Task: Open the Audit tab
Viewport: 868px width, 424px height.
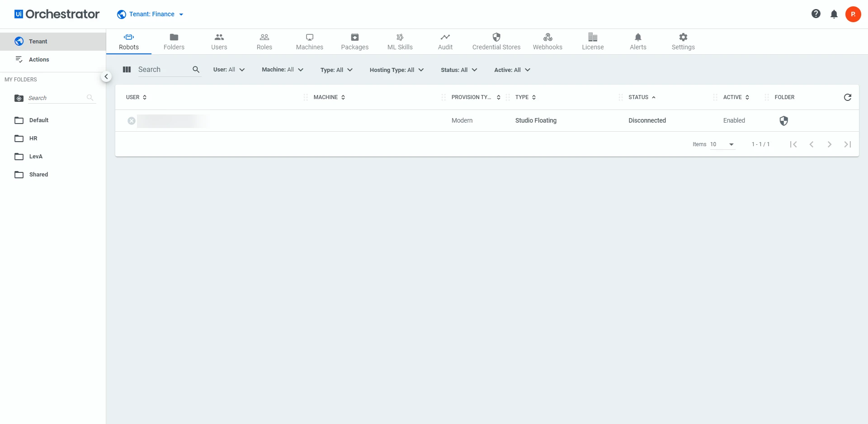Action: point(445,42)
